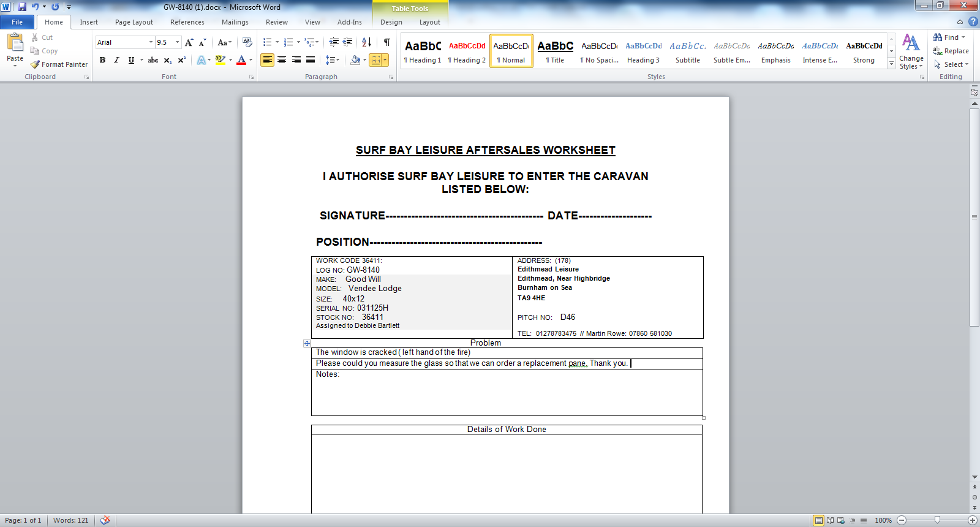
Task: Click the Text Highlight Color button
Action: click(x=221, y=60)
